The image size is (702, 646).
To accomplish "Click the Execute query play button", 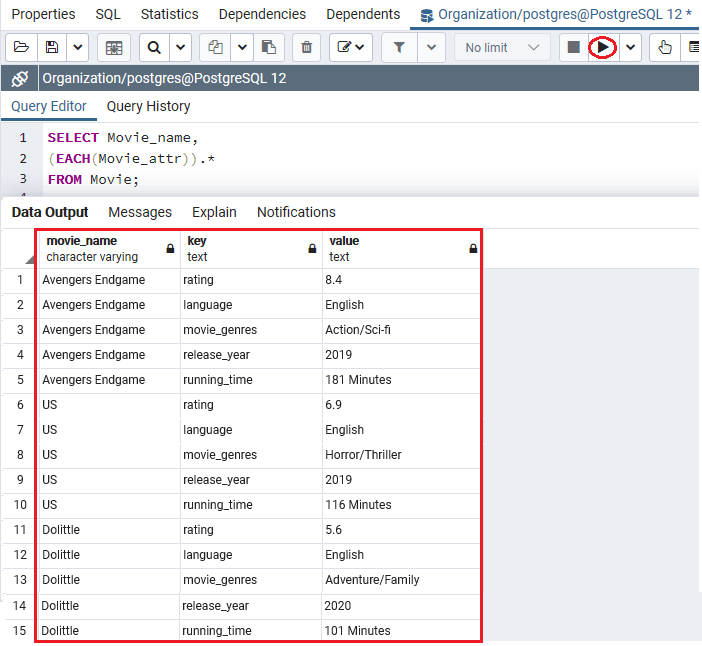I will [603, 47].
